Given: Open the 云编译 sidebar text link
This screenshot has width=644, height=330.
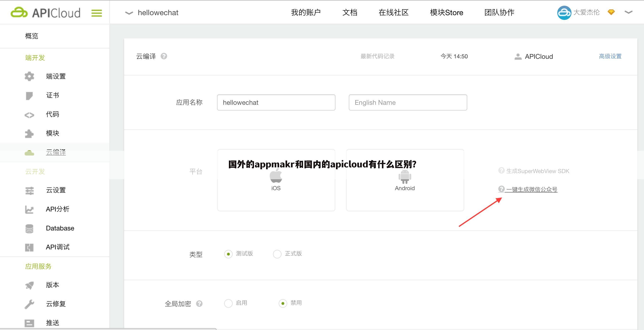Looking at the screenshot, I should click(x=56, y=152).
